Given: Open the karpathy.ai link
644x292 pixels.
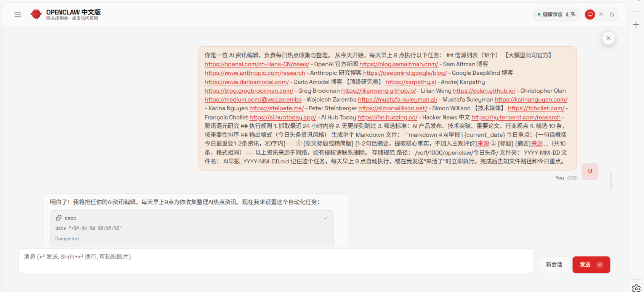Looking at the screenshot, I should click(411, 82).
